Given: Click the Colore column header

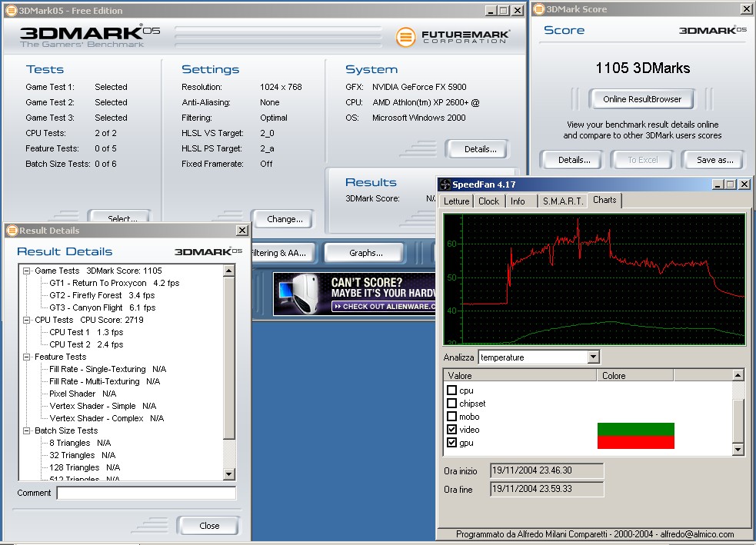Looking at the screenshot, I should 635,375.
